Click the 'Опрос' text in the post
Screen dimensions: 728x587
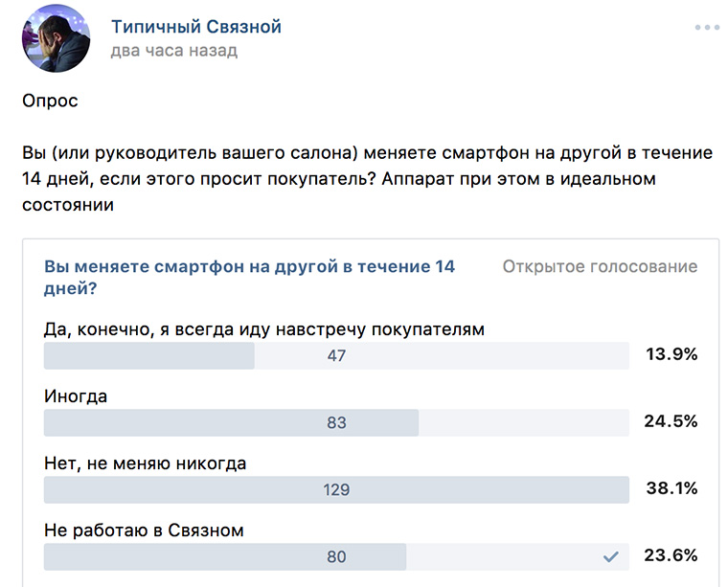(50, 102)
